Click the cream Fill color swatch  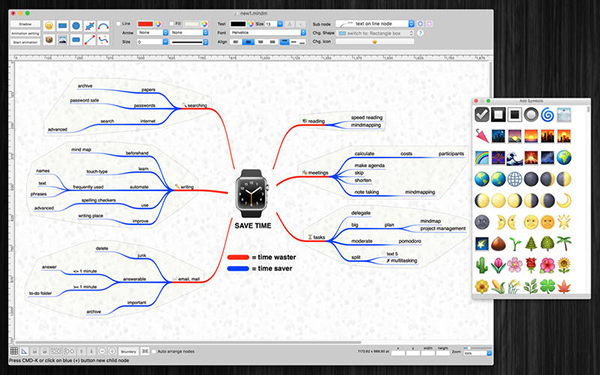click(x=192, y=24)
